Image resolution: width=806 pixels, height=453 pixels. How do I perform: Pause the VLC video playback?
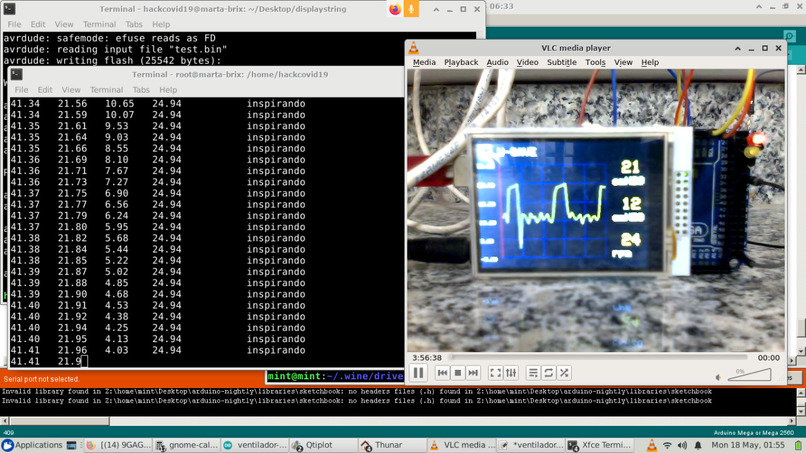pyautogui.click(x=418, y=373)
